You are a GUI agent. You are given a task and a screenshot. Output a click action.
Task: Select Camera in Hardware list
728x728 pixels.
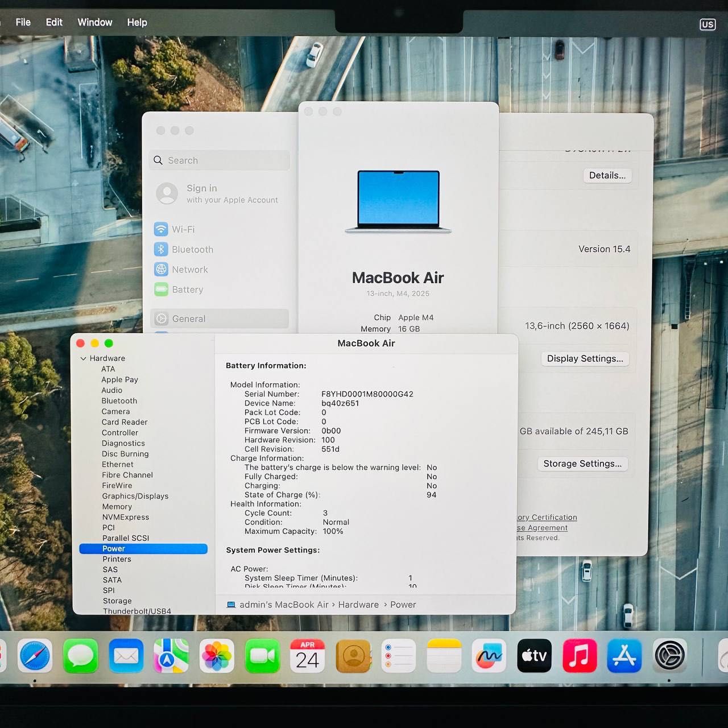point(115,411)
